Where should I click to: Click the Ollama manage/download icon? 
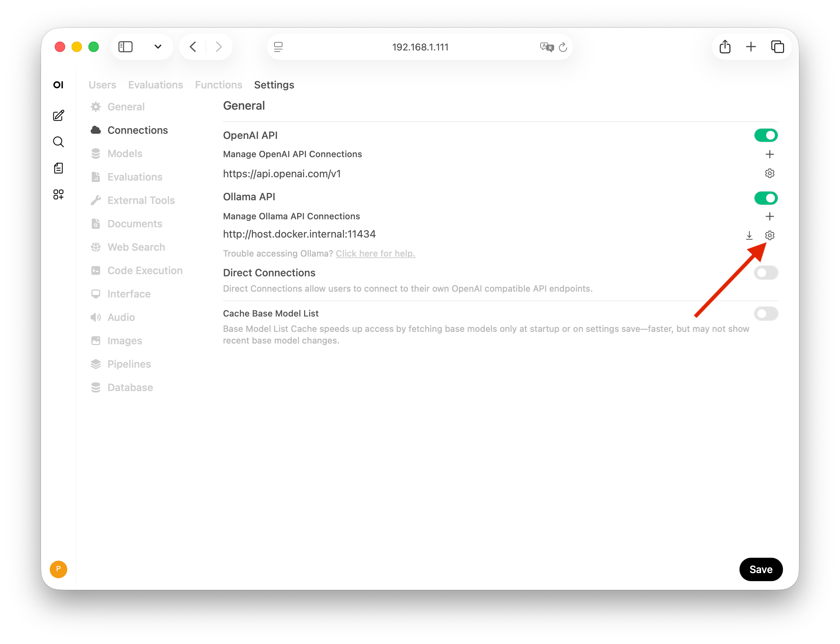point(749,235)
